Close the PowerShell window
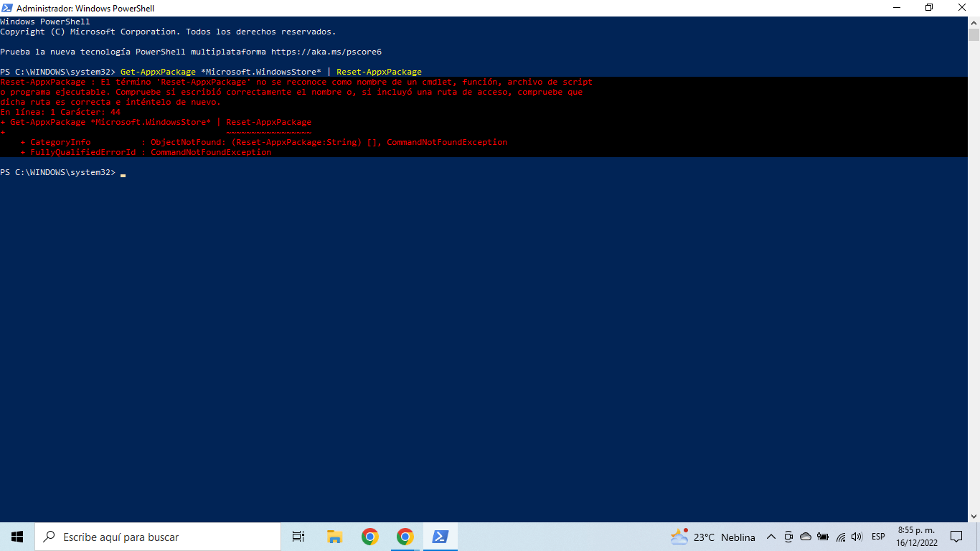Screen dimensions: 980x551 pos(963,8)
